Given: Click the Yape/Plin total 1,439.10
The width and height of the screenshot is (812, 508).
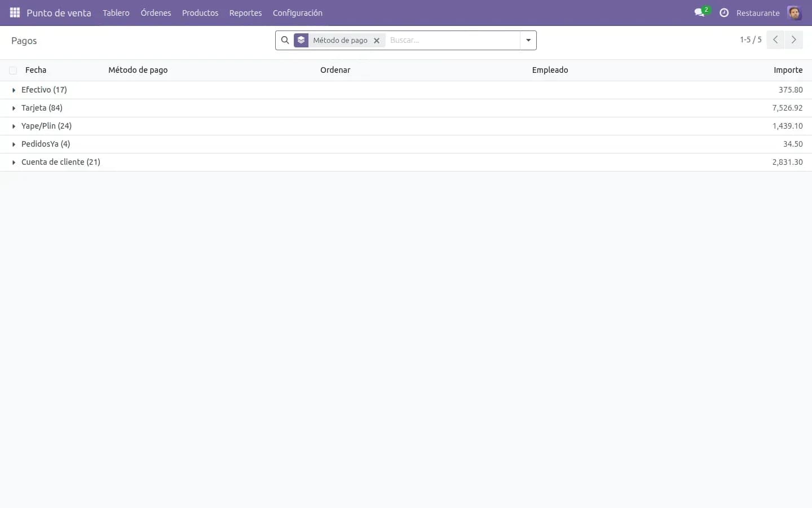Looking at the screenshot, I should [787, 126].
